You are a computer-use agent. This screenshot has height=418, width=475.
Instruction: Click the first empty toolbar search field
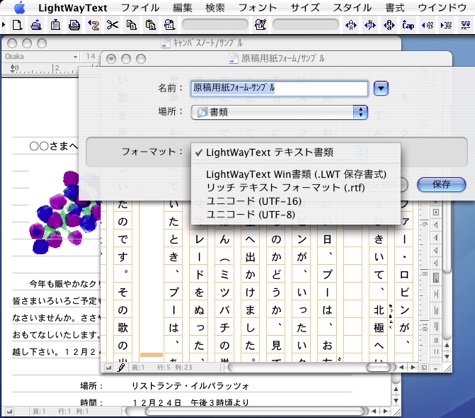[x=215, y=25]
